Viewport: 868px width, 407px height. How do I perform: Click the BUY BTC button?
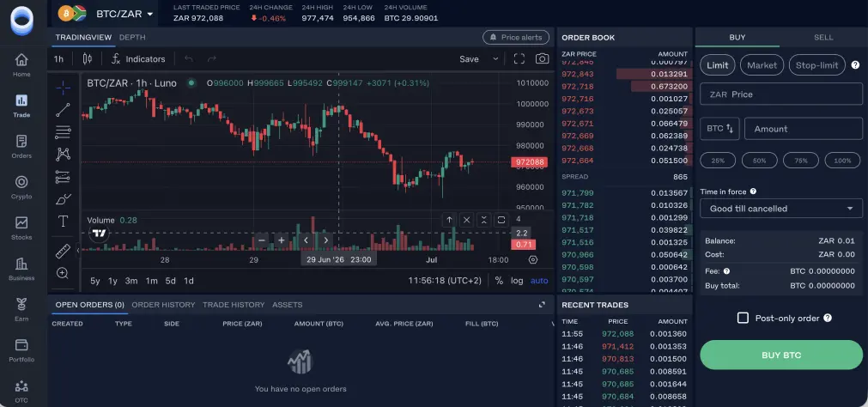(781, 355)
